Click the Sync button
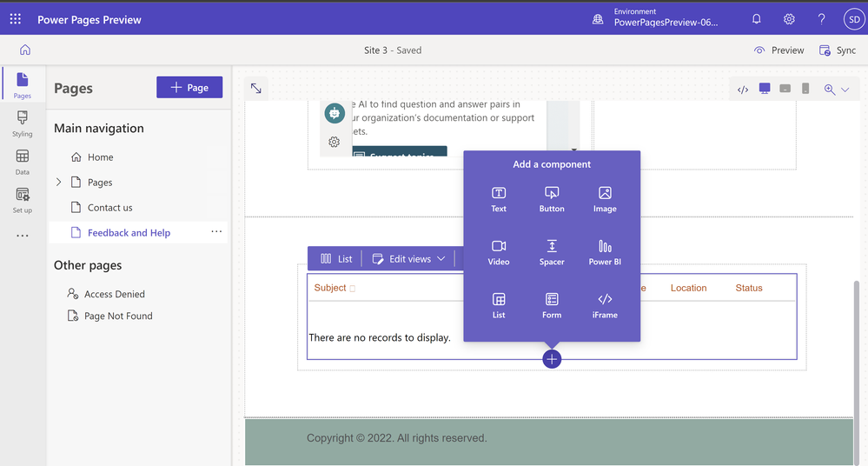The width and height of the screenshot is (868, 466). pos(838,50)
